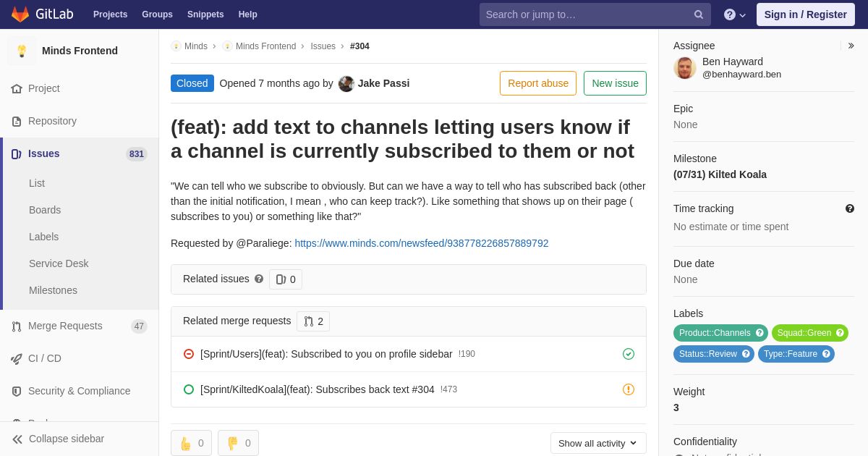Click the Issues count badge 831

(137, 154)
